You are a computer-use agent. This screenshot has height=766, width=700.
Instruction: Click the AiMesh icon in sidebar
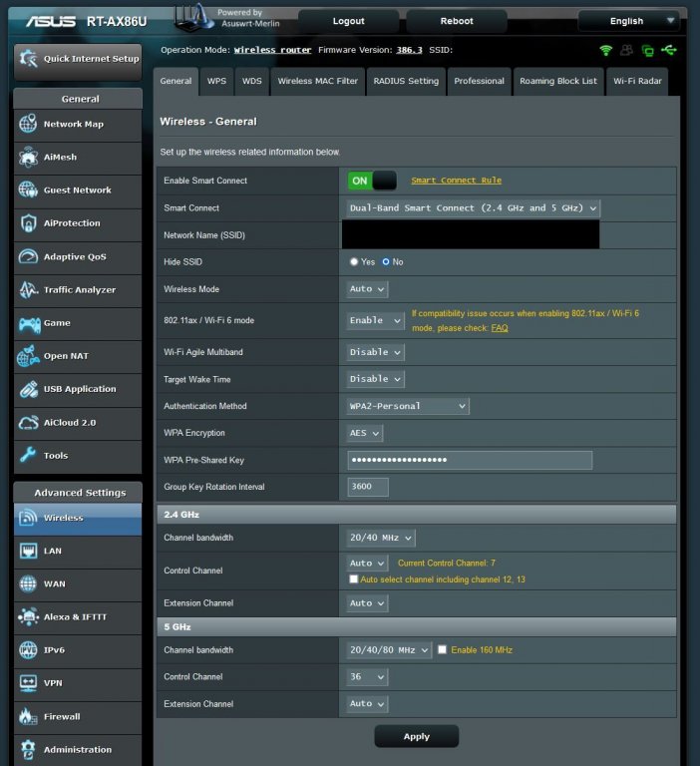[28, 157]
